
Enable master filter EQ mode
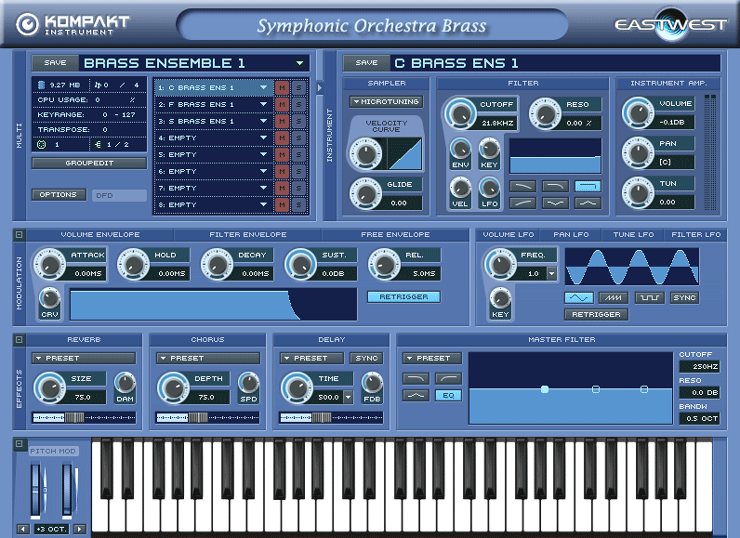(448, 395)
